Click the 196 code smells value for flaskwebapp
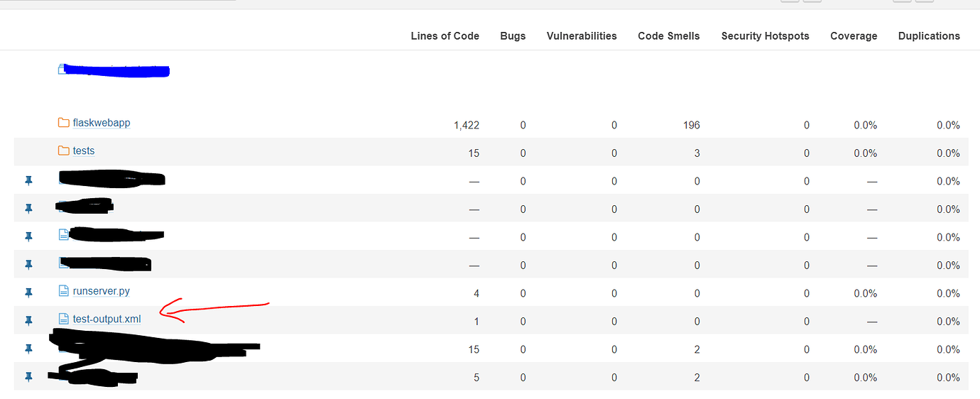Image resolution: width=980 pixels, height=399 pixels. coord(692,125)
